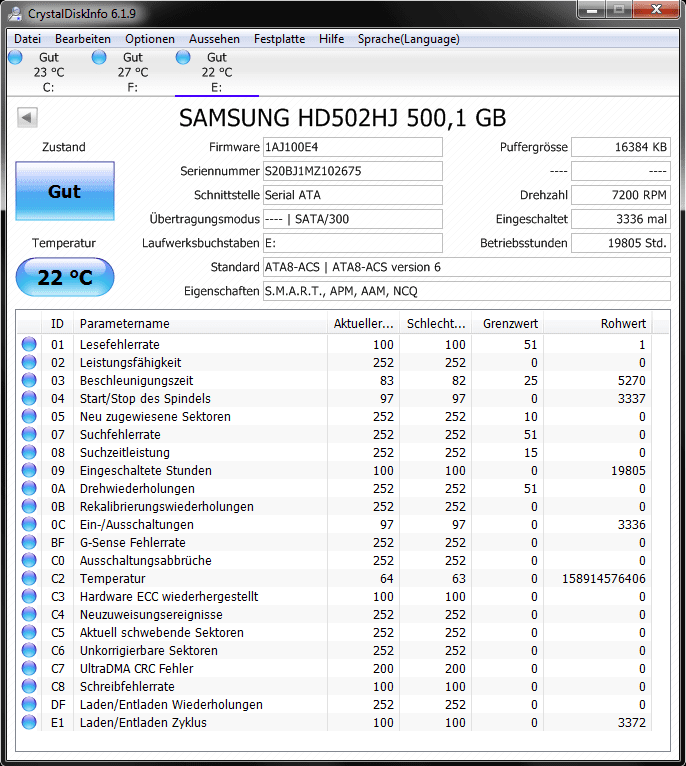
Task: Click the Standard field ATA8-ACS
Action: 467,267
